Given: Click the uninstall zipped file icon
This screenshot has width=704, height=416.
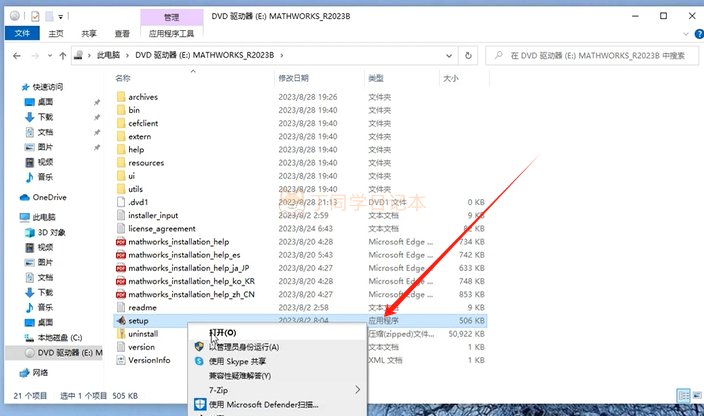Looking at the screenshot, I should pos(121,333).
